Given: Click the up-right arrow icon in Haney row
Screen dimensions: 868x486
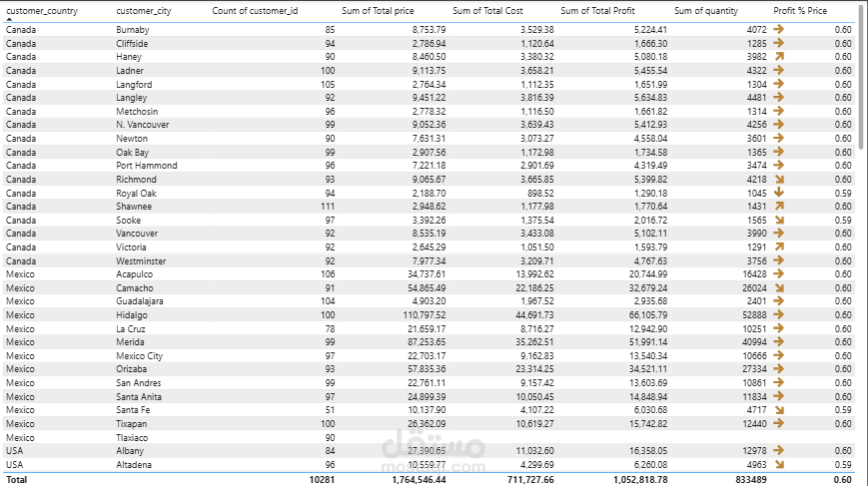Looking at the screenshot, I should (779, 57).
